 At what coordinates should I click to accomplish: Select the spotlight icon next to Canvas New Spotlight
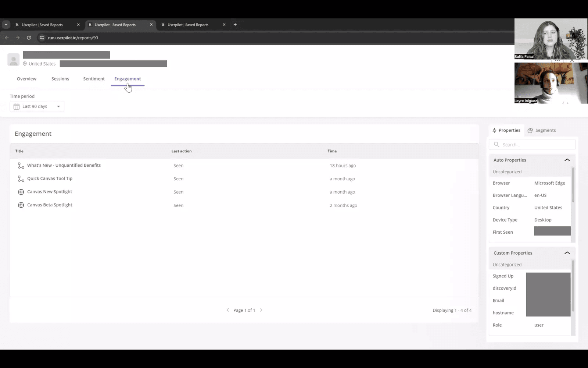click(x=21, y=192)
